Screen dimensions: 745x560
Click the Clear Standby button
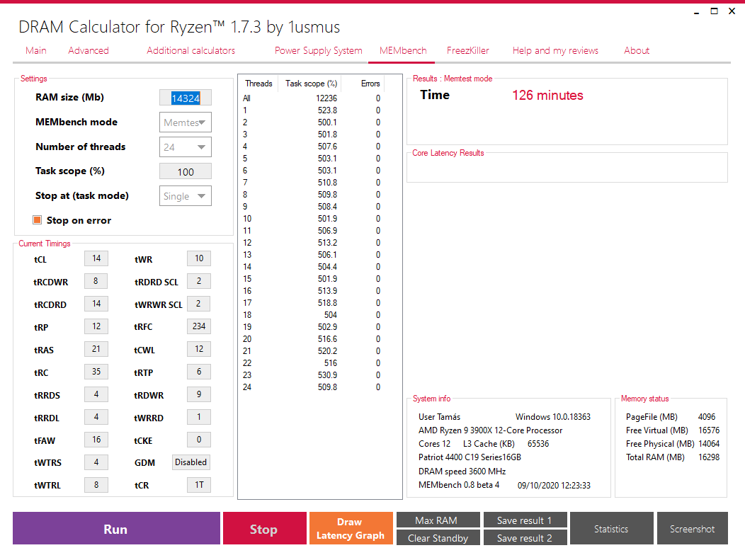(438, 537)
